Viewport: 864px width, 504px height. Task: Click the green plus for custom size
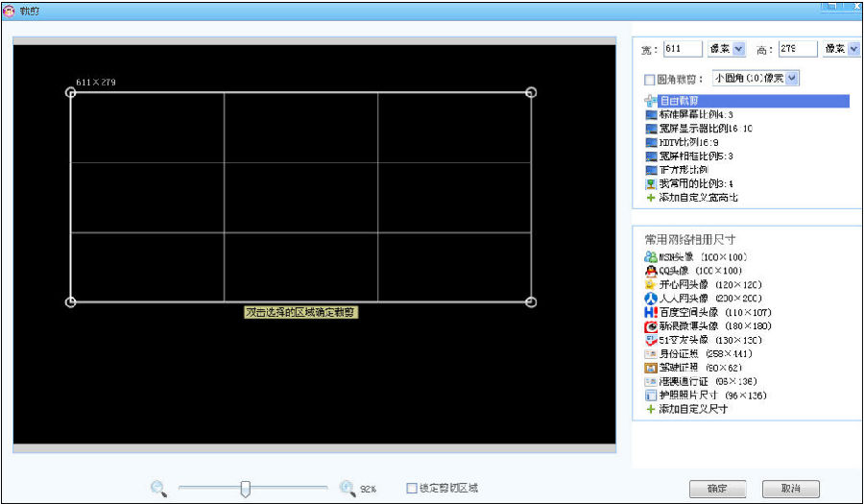651,409
